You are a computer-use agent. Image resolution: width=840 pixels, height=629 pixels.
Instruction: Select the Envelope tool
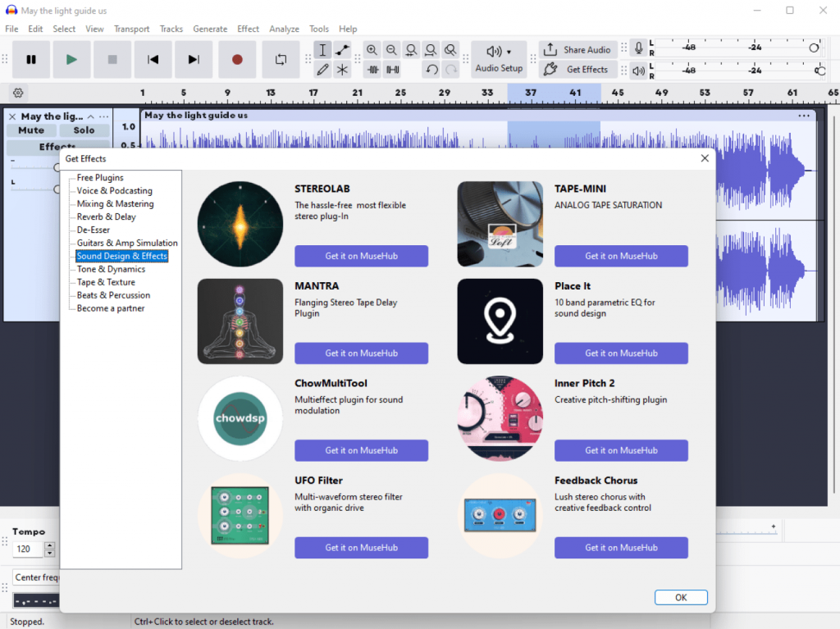pos(343,50)
